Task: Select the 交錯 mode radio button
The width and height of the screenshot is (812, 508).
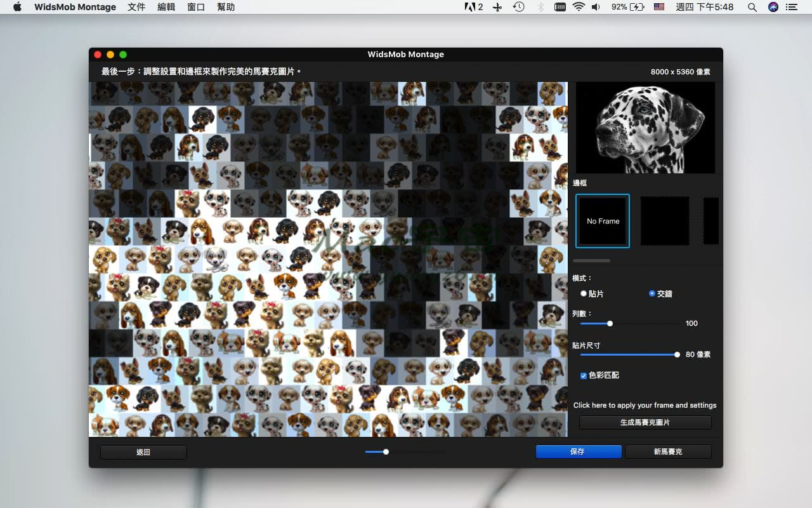Action: click(652, 293)
